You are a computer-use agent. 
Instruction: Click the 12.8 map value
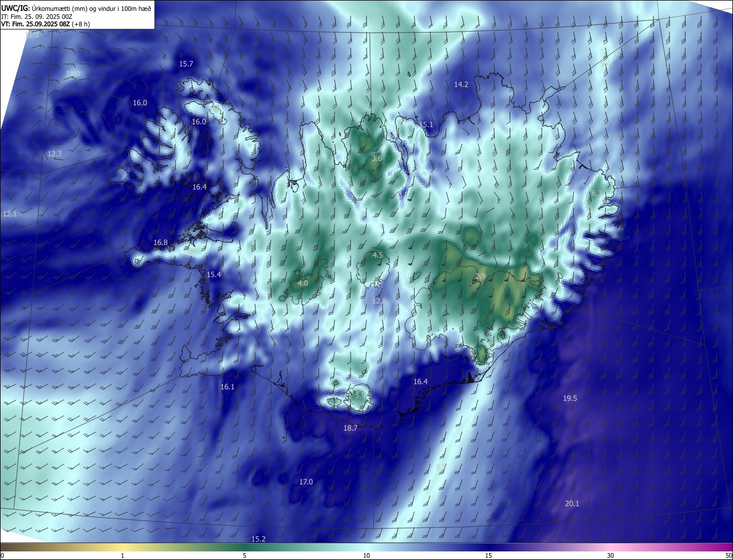(x=380, y=301)
